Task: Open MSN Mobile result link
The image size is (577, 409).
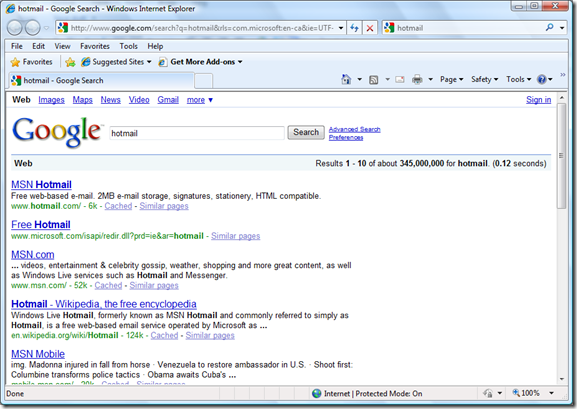Action: [38, 354]
